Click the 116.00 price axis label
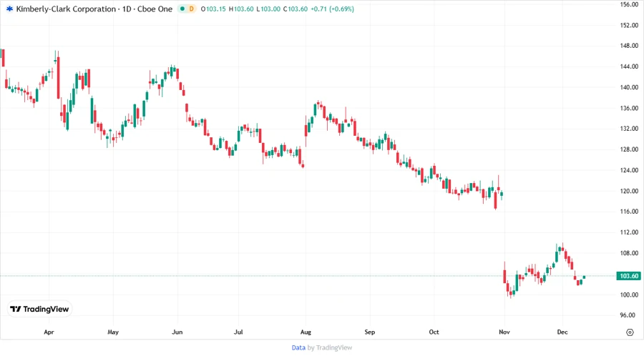Screen dimensions: 644x356 click(x=629, y=212)
